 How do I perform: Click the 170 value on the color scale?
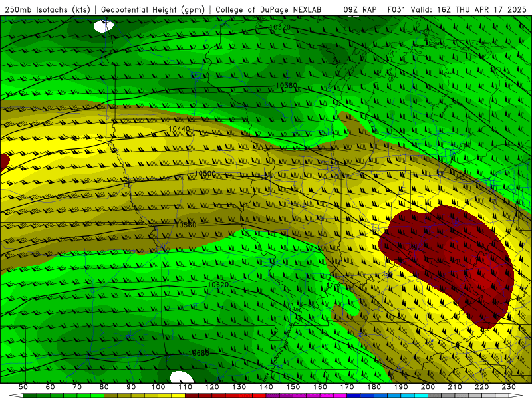[x=346, y=387]
